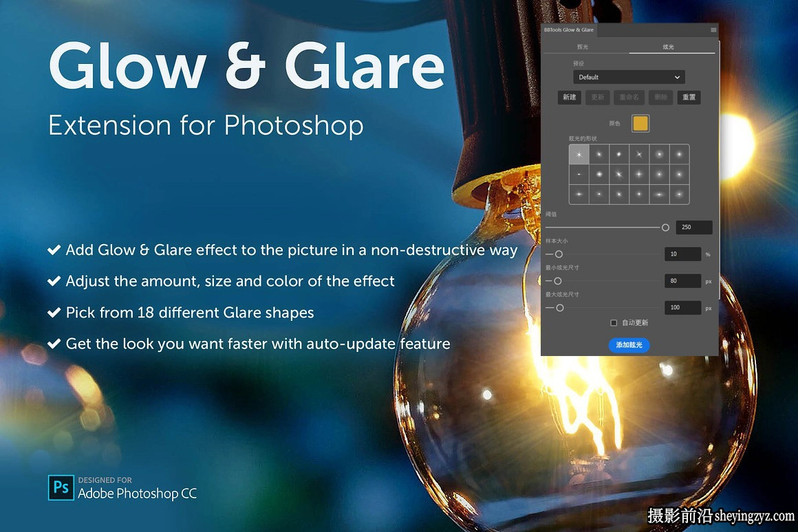Select the tiny dot glare starting the second row
798x532 pixels.
tap(579, 175)
